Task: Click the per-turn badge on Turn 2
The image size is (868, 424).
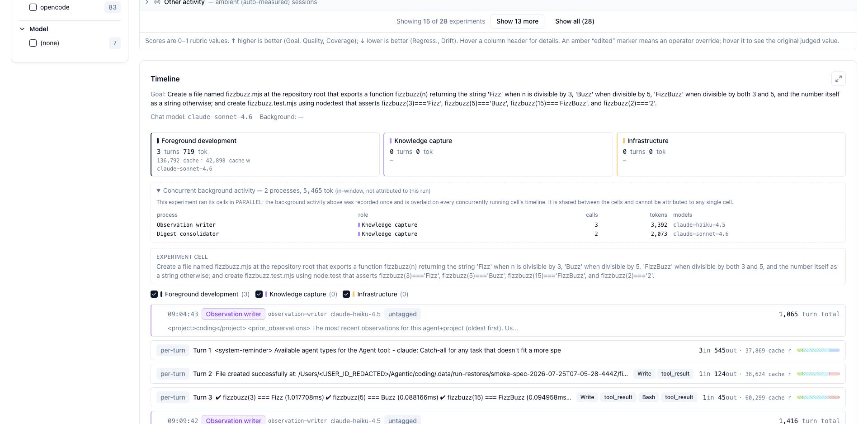Action: coord(173,374)
